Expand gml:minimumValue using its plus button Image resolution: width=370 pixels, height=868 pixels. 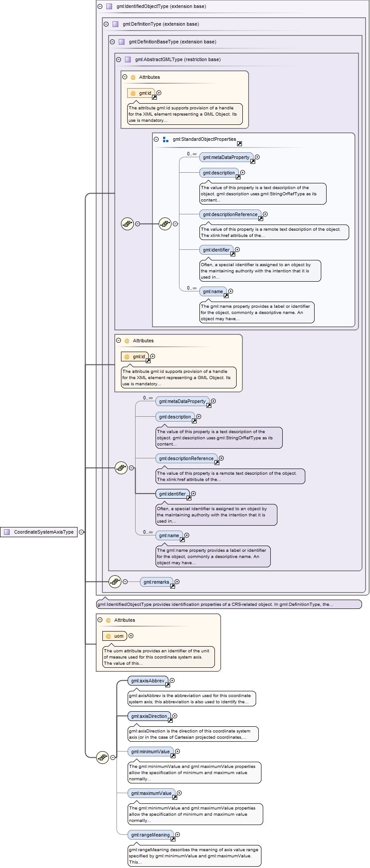tap(178, 751)
